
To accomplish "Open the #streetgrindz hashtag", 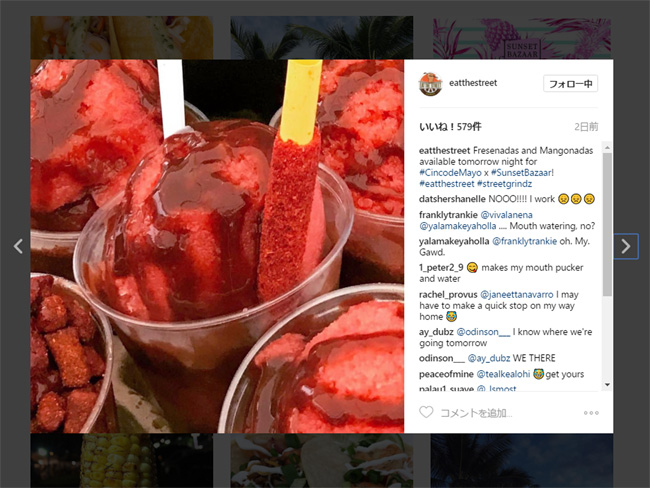I will point(504,184).
